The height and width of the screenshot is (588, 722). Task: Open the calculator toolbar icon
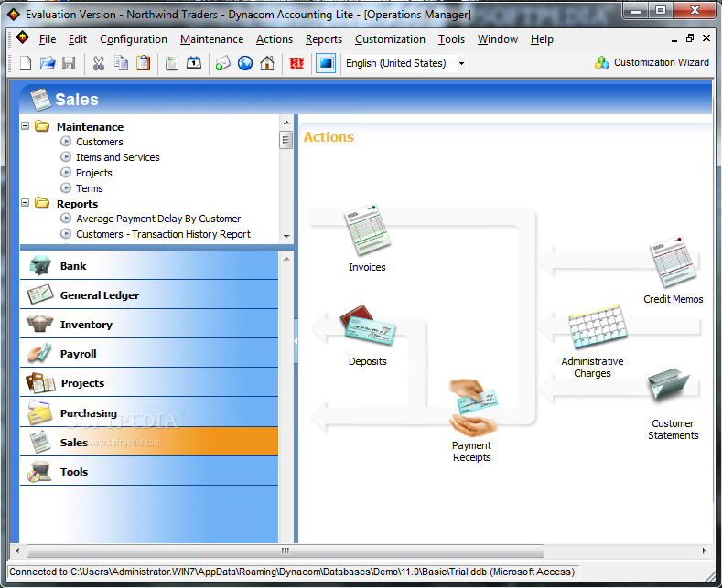[x=172, y=63]
